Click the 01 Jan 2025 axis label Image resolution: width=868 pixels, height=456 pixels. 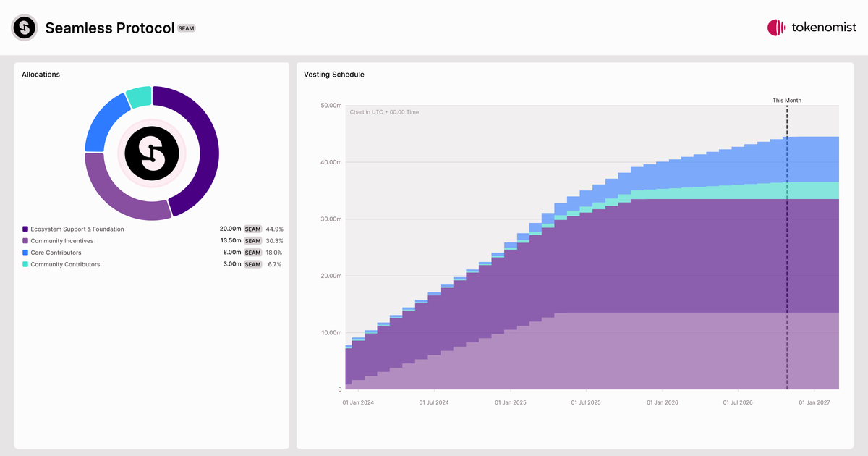[511, 402]
